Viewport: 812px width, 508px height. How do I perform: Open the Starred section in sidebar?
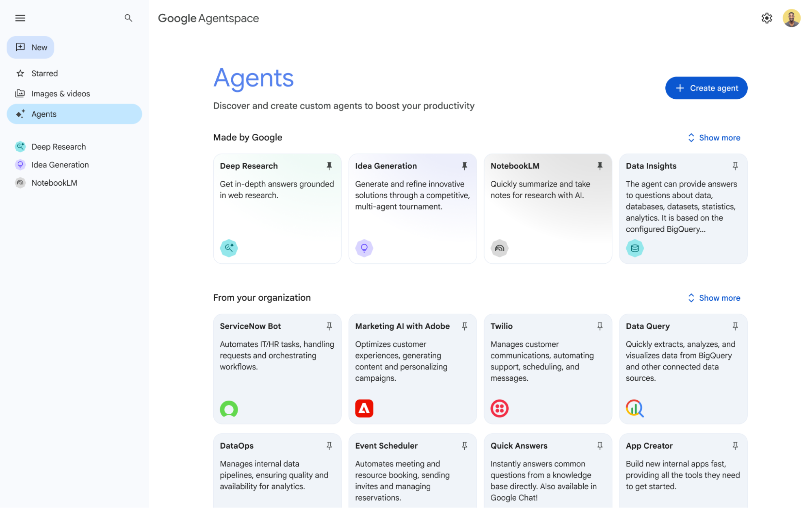(x=45, y=73)
